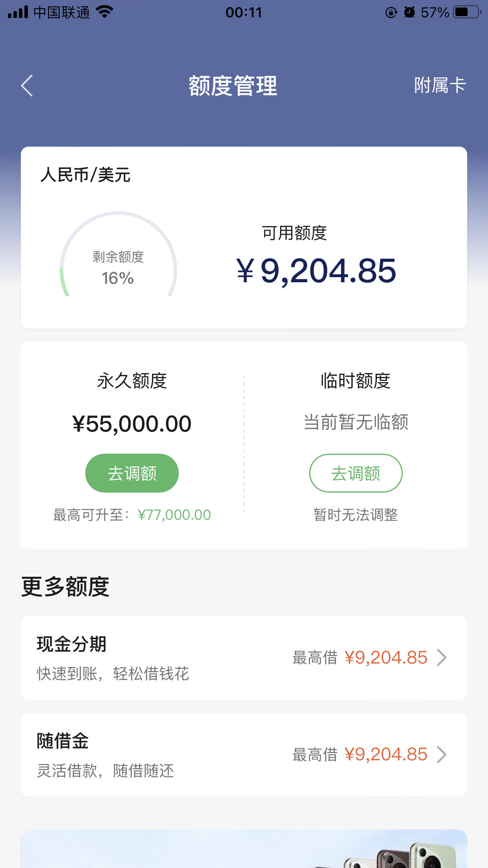
Task: Expand 现金分期 via its chevron arrow
Action: [x=442, y=657]
